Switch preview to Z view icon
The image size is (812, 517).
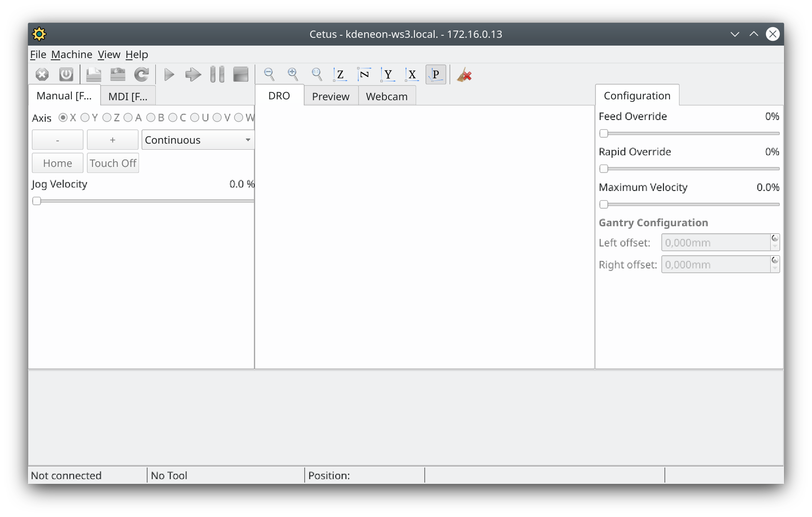coord(340,74)
